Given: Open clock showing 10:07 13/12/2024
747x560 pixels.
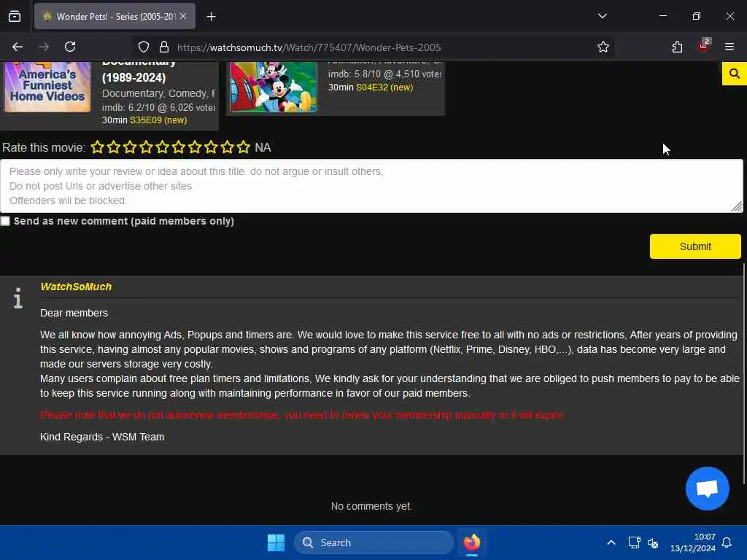Looking at the screenshot, I should tap(693, 542).
